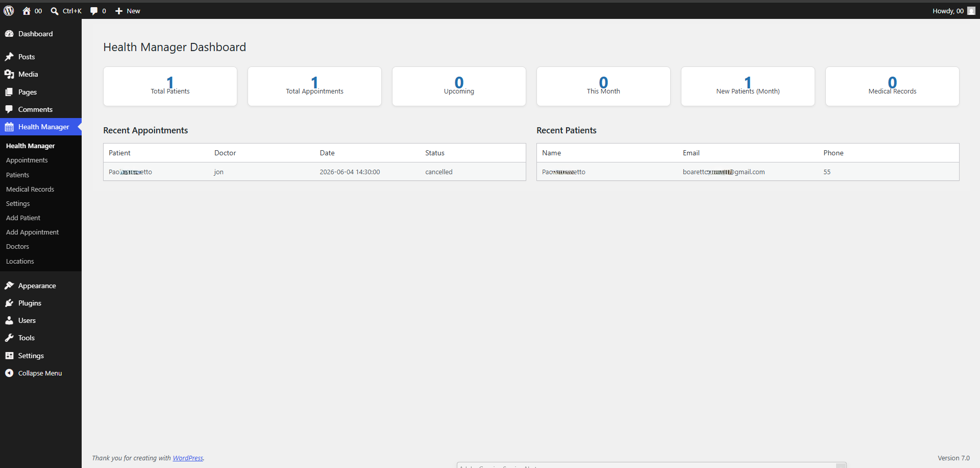Collapse the admin sidebar menu

click(41, 373)
